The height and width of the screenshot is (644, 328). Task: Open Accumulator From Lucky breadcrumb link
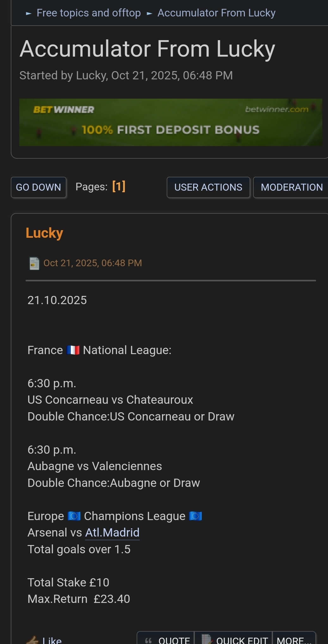[216, 13]
